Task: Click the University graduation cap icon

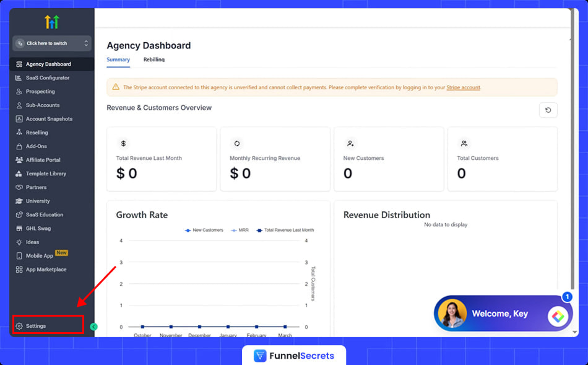Action: click(x=19, y=201)
